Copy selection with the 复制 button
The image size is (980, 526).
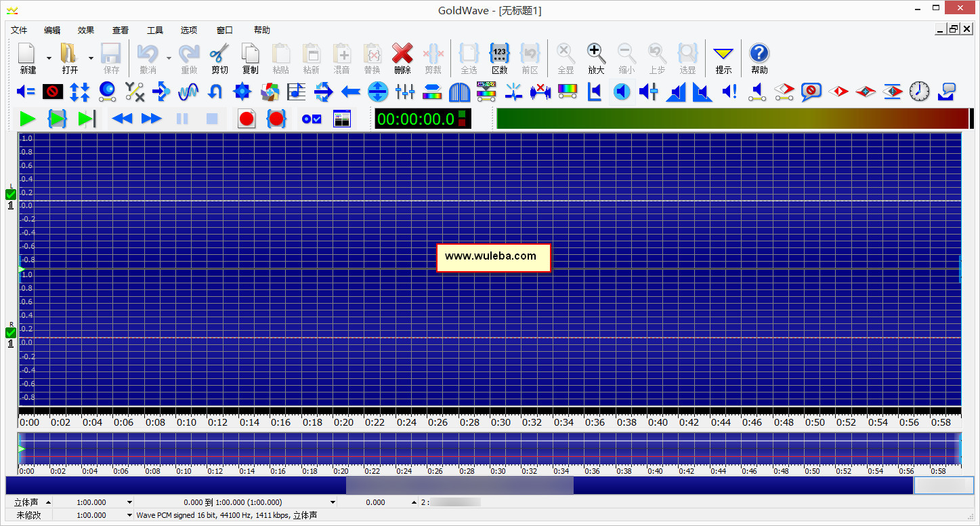pyautogui.click(x=250, y=58)
